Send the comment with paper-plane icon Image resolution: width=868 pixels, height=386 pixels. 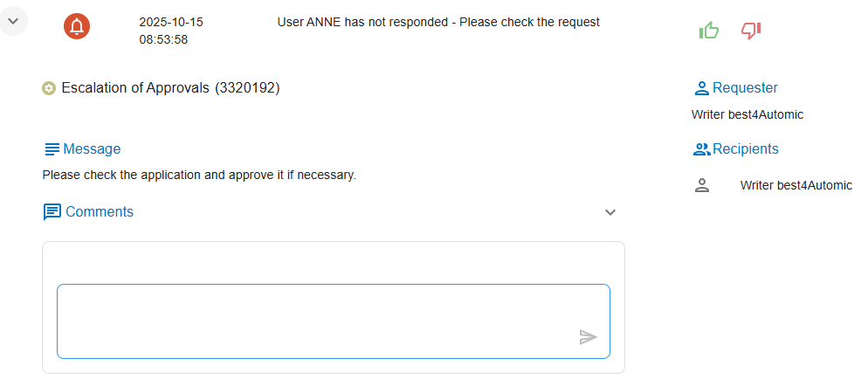click(x=589, y=337)
